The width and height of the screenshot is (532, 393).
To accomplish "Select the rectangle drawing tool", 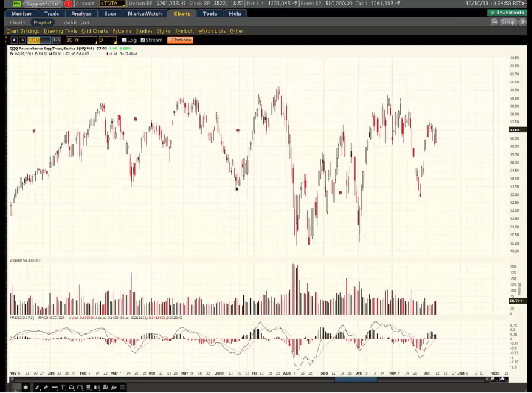I will tap(80, 387).
